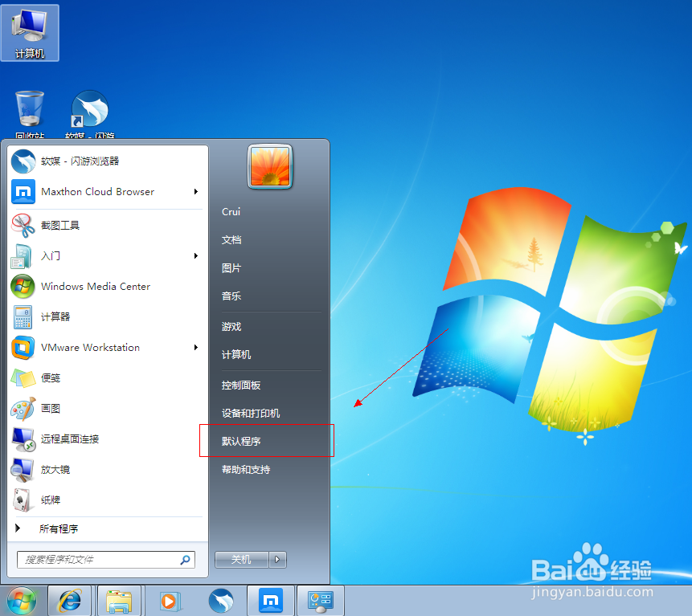Open the Crui user folder
The height and width of the screenshot is (616, 692).
[231, 212]
